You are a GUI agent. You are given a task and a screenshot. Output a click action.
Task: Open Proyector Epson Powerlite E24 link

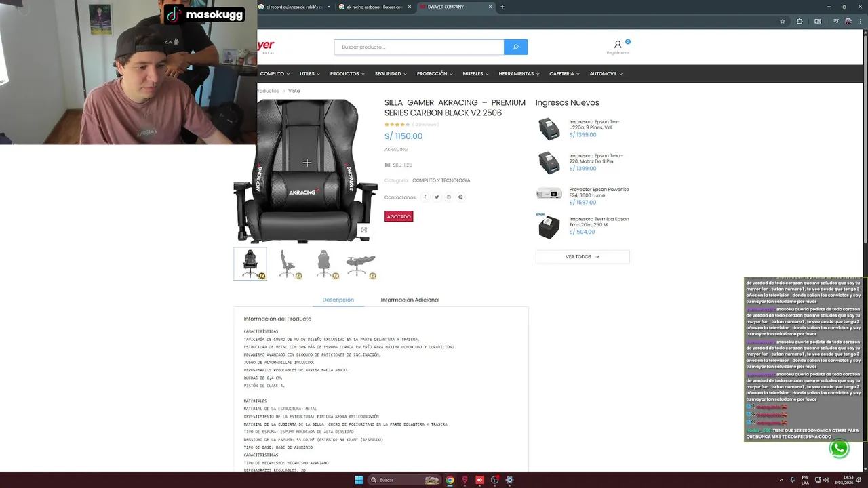(x=599, y=192)
